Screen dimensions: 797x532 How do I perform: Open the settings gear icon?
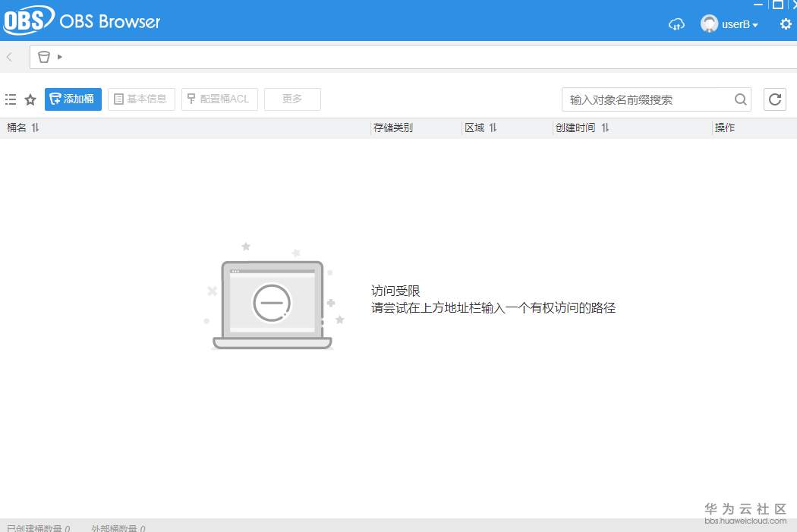786,24
